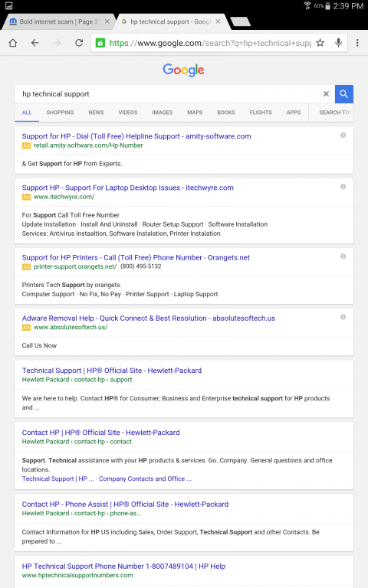This screenshot has height=588, width=368.
Task: Open info icon for amity-software ad
Action: pyautogui.click(x=343, y=135)
